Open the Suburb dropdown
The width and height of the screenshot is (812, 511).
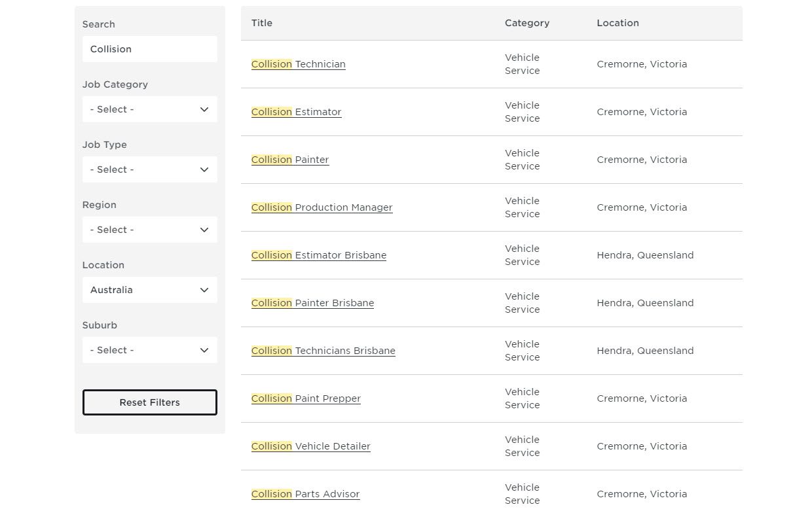click(x=149, y=350)
